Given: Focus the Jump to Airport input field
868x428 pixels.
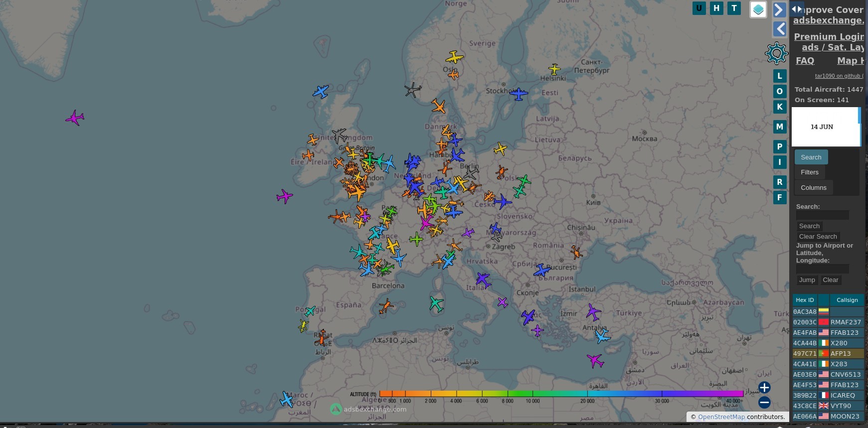Looking at the screenshot, I should point(822,269).
